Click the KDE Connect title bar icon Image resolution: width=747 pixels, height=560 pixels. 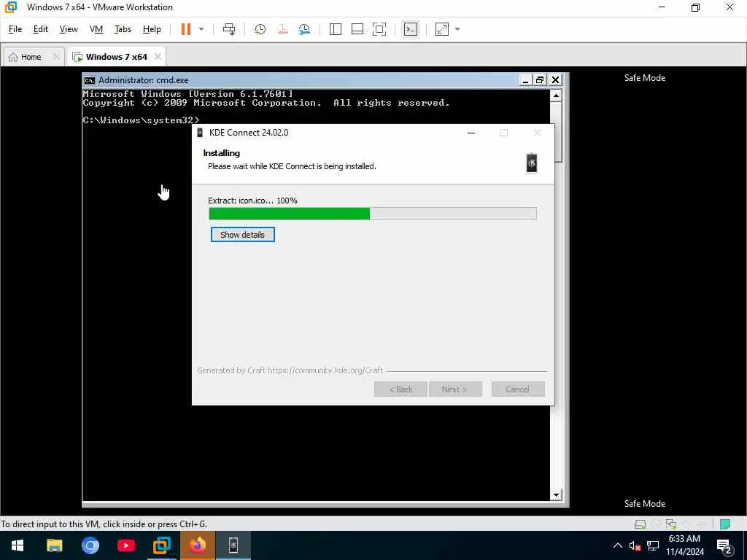[200, 133]
